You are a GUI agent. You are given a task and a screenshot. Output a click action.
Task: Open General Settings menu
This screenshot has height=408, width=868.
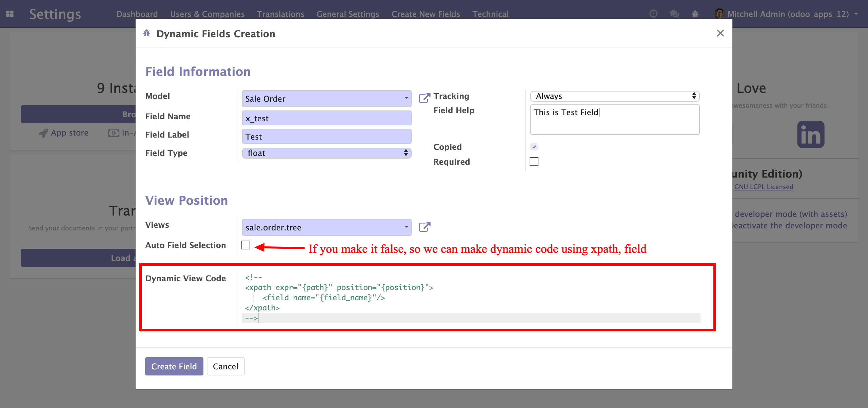[348, 14]
